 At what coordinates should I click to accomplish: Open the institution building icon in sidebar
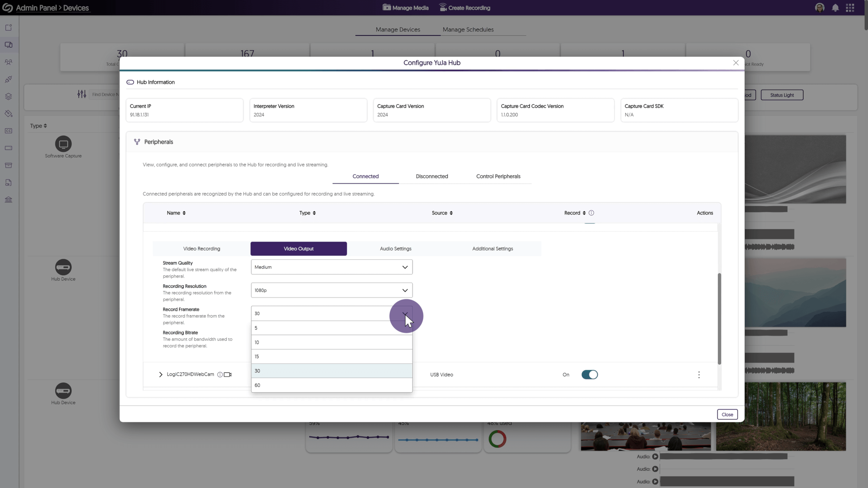tap(9, 200)
